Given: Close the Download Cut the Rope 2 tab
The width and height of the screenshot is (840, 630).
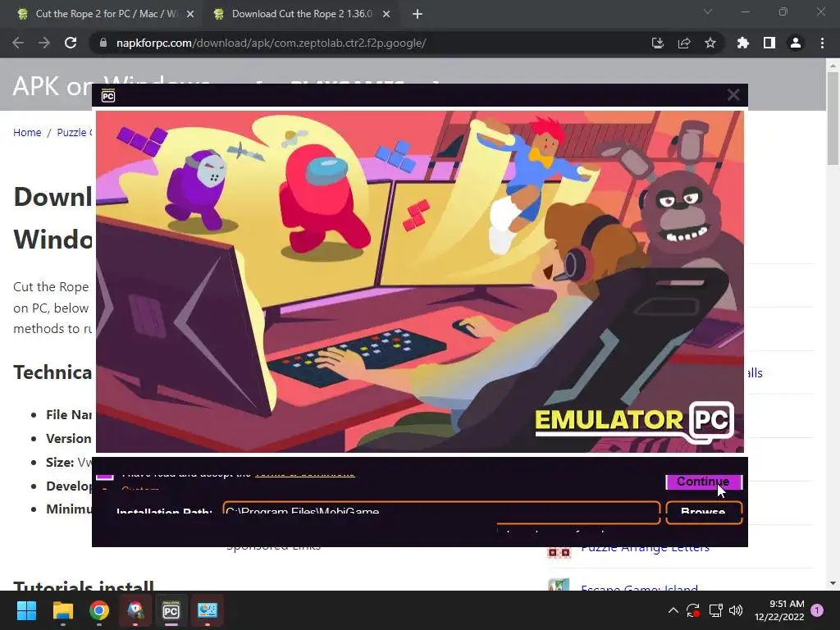Looking at the screenshot, I should (x=386, y=14).
